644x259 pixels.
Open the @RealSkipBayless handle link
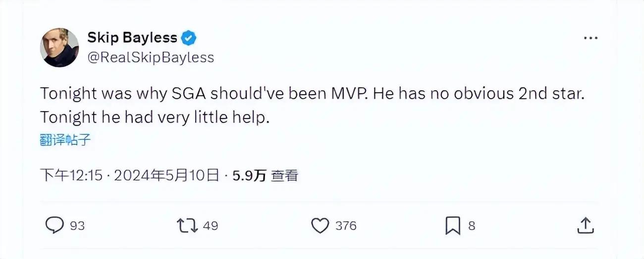(x=151, y=58)
